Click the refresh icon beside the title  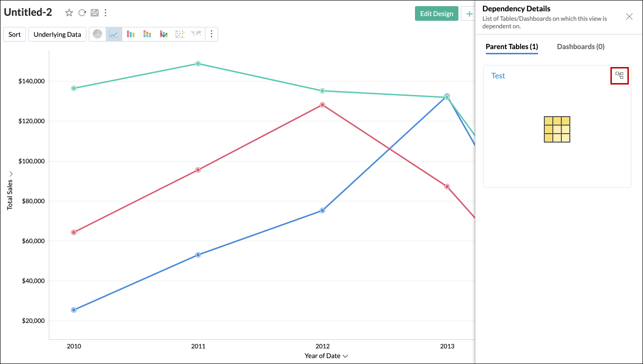[82, 13]
